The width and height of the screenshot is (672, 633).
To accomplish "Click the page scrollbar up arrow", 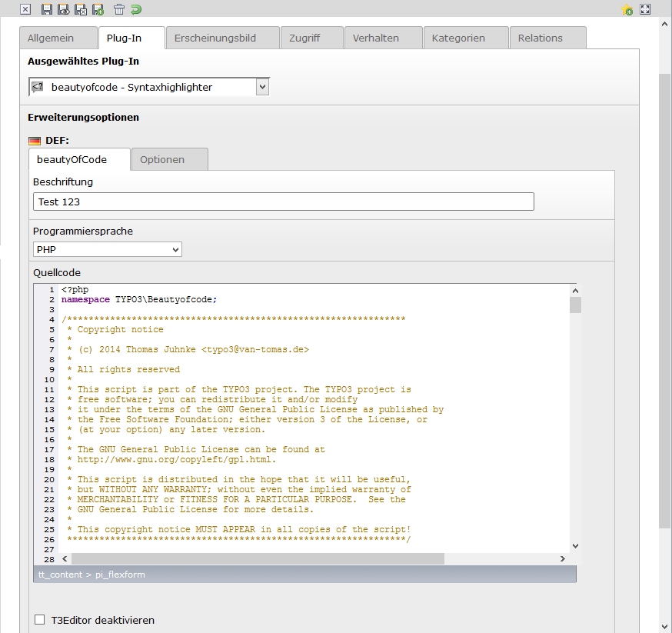I will 665,25.
